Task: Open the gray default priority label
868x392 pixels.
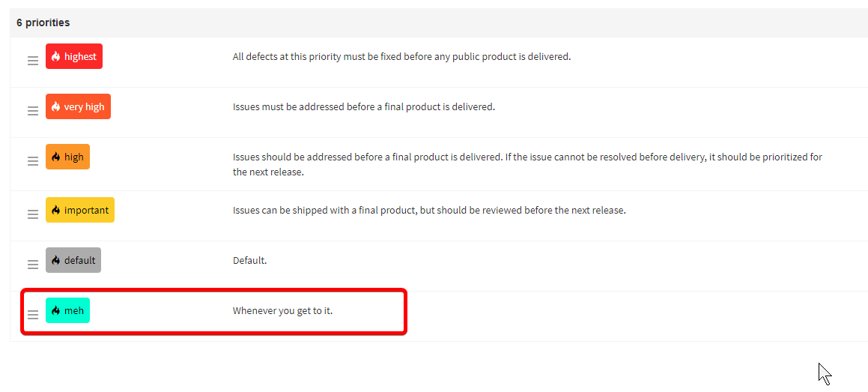Action: tap(79, 260)
